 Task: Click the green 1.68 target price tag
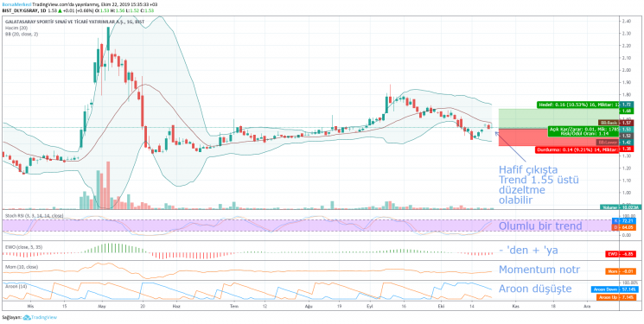pyautogui.click(x=626, y=111)
